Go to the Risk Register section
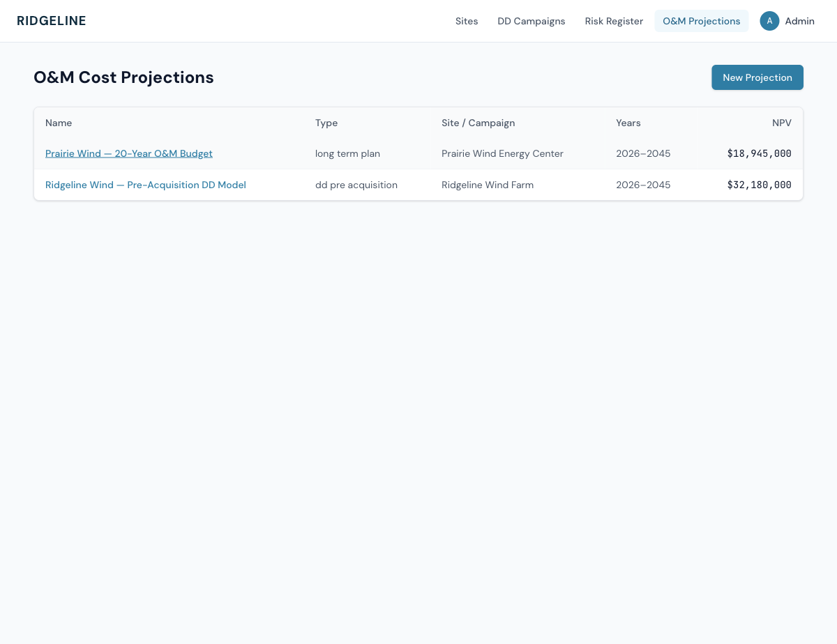This screenshot has height=644, width=837. [614, 21]
